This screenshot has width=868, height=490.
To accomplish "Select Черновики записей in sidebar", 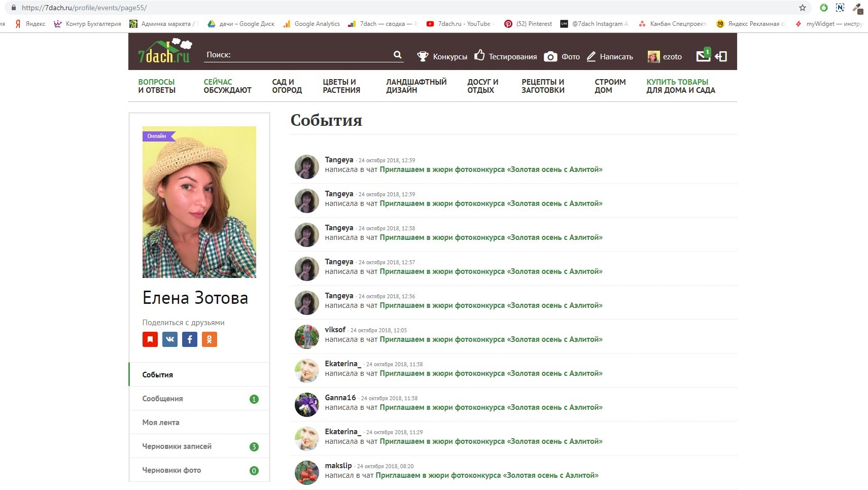I will (x=199, y=446).
